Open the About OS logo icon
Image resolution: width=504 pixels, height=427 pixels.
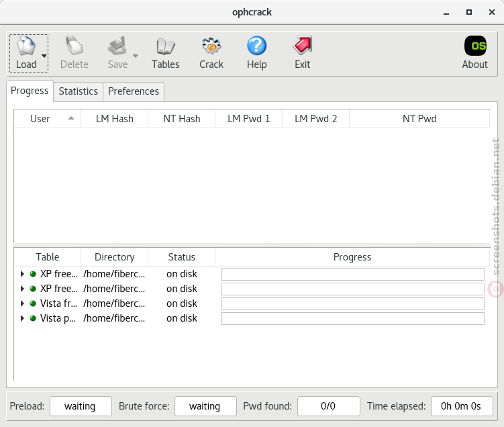[475, 46]
